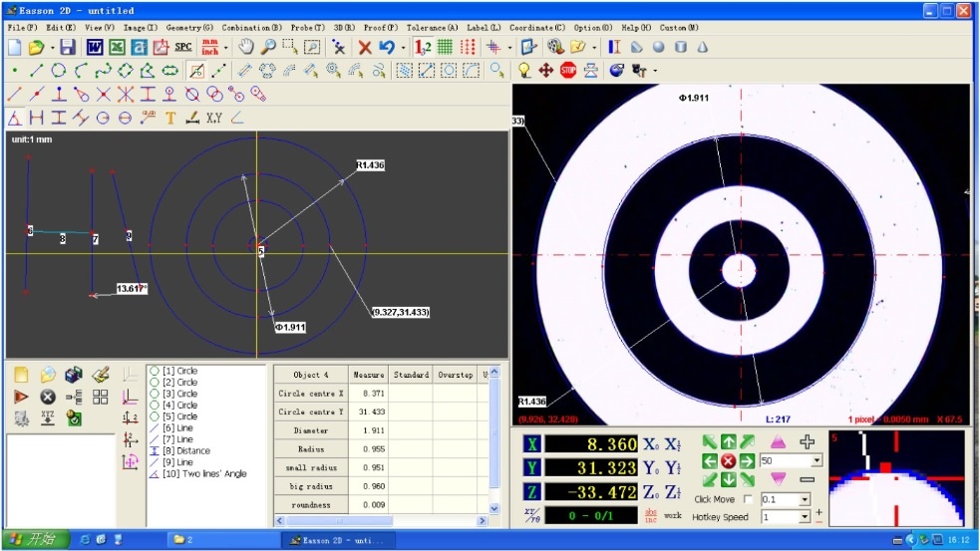Open the Custom menu

pyautogui.click(x=679, y=28)
